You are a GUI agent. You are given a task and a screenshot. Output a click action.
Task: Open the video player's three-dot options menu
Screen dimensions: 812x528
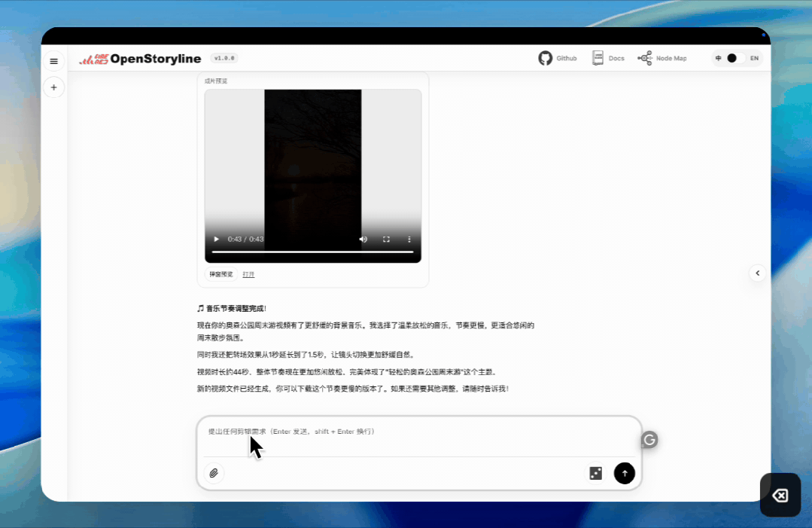pyautogui.click(x=409, y=239)
